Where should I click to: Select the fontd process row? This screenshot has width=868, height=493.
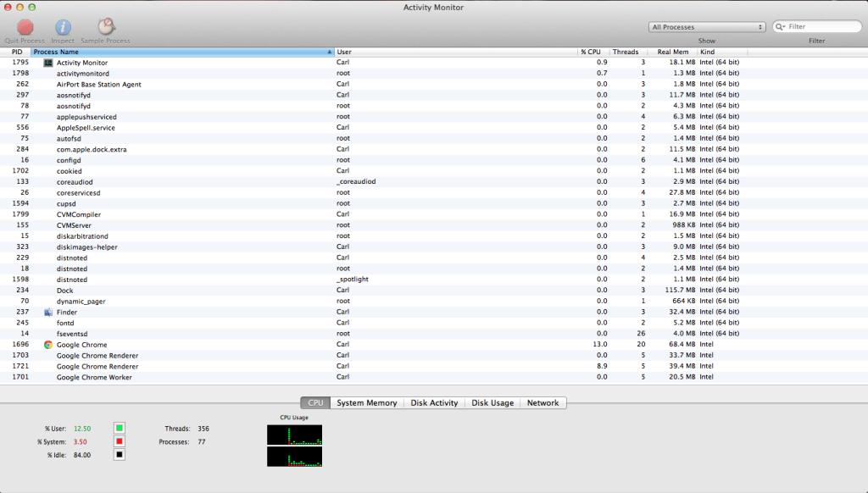pyautogui.click(x=434, y=323)
